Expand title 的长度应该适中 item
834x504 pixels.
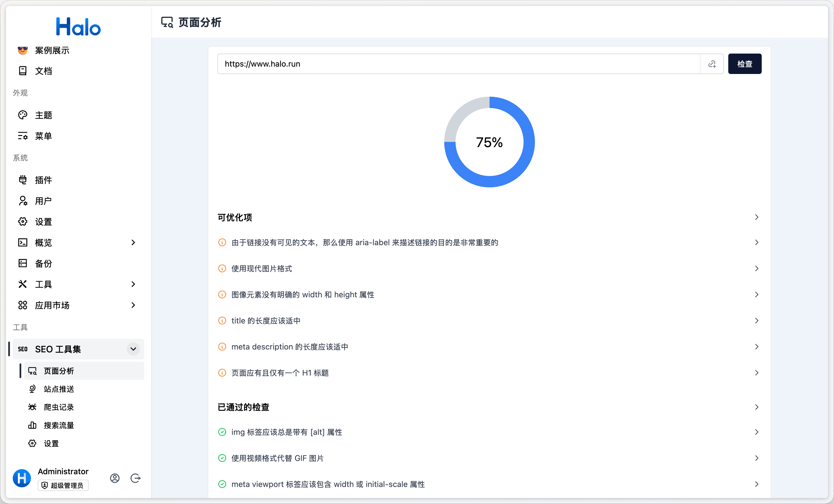[757, 321]
